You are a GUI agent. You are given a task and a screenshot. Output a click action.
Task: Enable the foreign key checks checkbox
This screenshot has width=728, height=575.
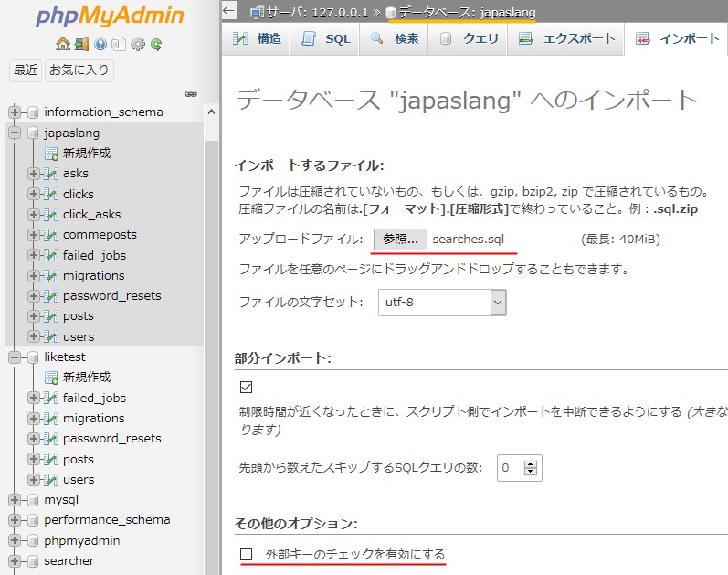246,554
